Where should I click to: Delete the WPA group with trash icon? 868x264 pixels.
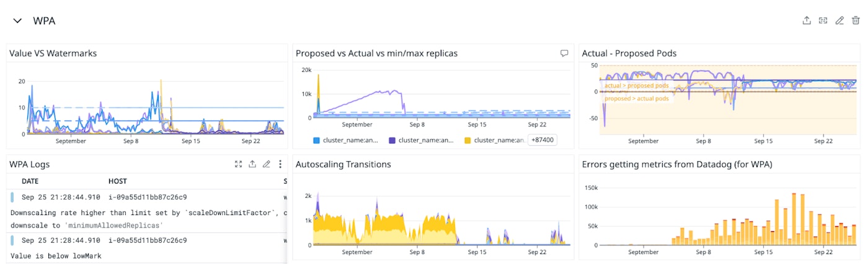coord(856,20)
